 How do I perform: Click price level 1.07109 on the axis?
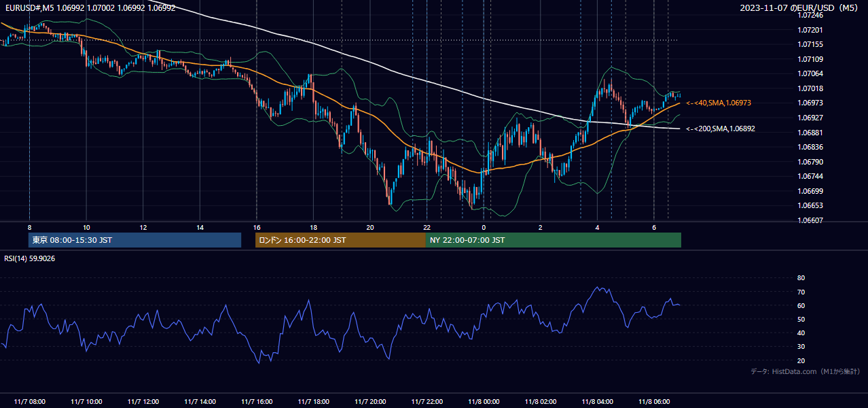coord(810,59)
